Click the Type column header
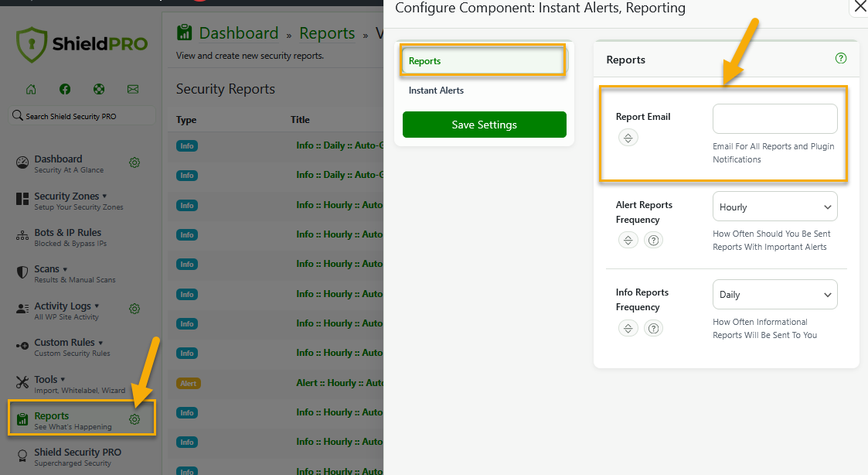The height and width of the screenshot is (475, 868). click(186, 120)
